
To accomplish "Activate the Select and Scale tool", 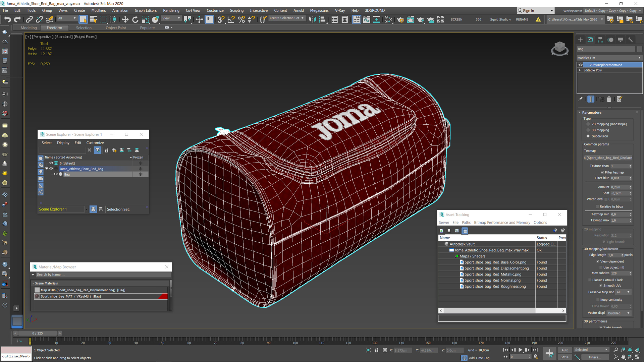I will tap(145, 19).
